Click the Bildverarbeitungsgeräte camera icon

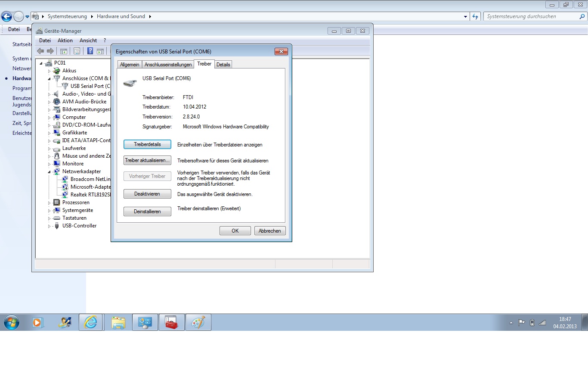[56, 109]
